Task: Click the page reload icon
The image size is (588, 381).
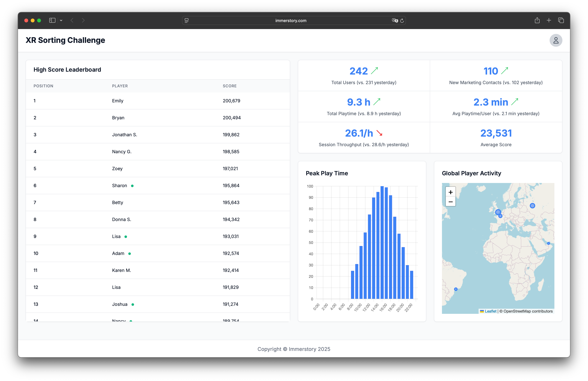Action: pyautogui.click(x=402, y=21)
